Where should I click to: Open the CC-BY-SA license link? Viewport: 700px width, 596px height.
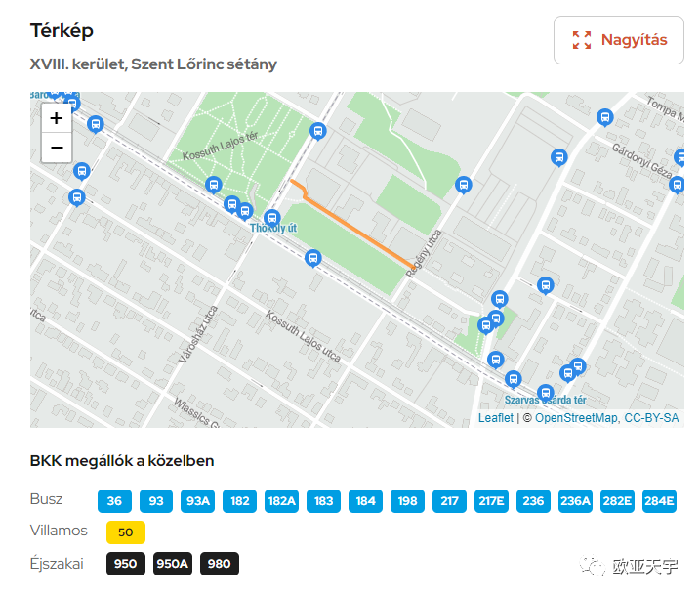[x=651, y=418]
